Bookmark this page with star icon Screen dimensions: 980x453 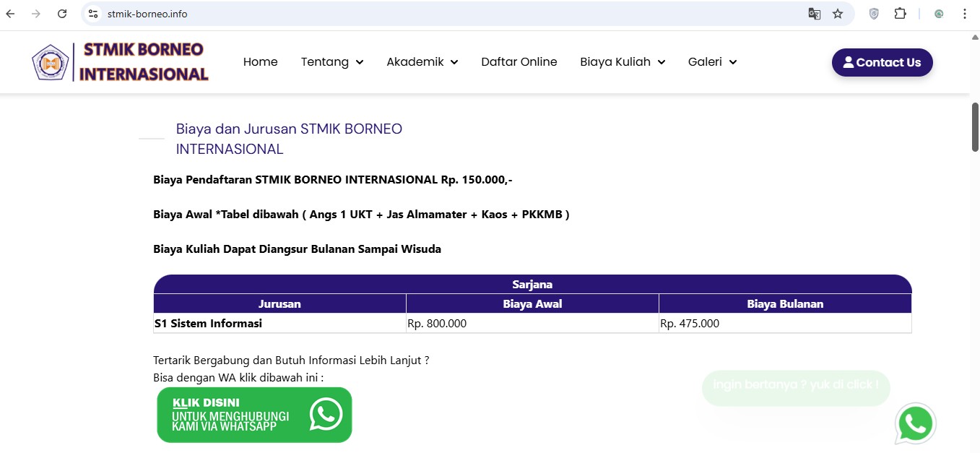click(838, 14)
